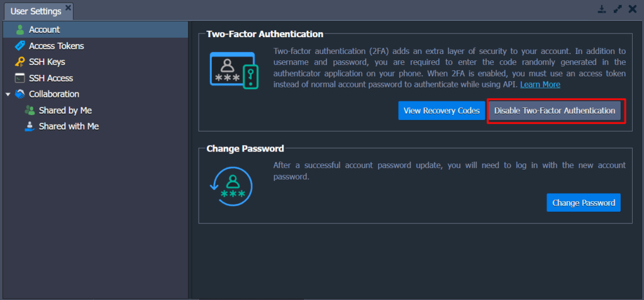Collapse the Collaboration tree node arrow
The image size is (644, 300).
pos(8,94)
